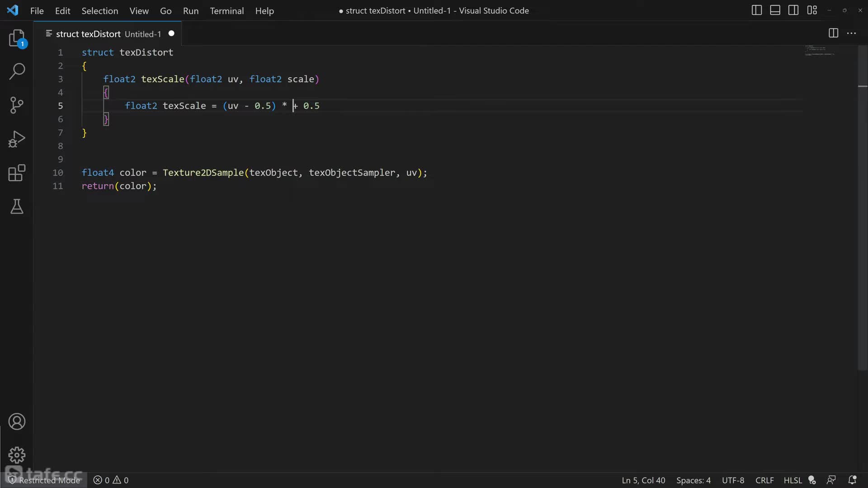The image size is (868, 488).
Task: Open notifications bell in status bar
Action: [x=852, y=480]
